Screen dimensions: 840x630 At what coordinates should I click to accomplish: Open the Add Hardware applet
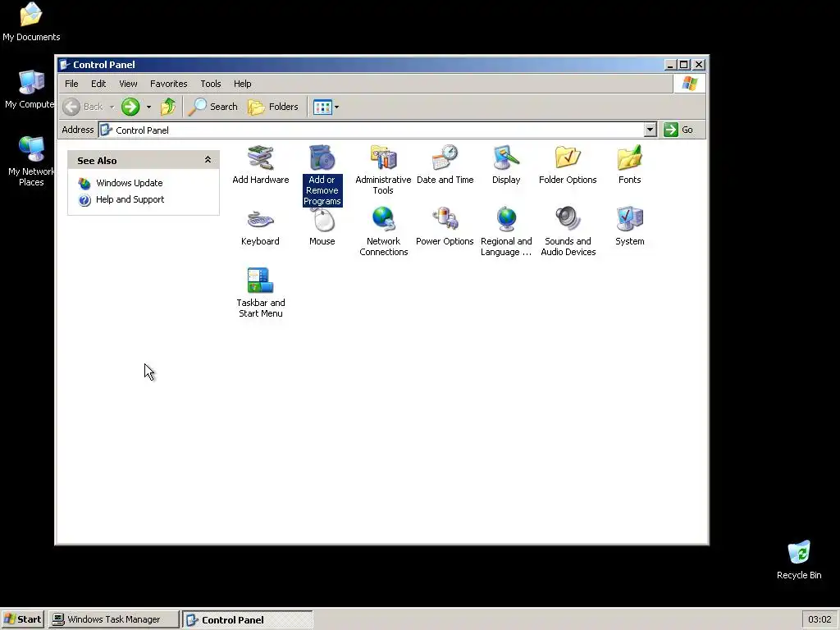pos(260,164)
